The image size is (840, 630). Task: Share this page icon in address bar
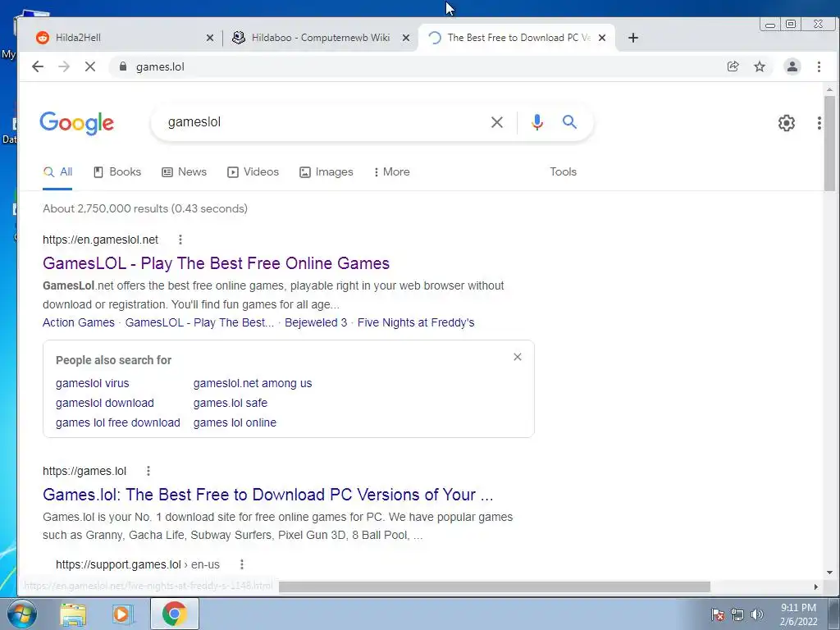coord(733,66)
